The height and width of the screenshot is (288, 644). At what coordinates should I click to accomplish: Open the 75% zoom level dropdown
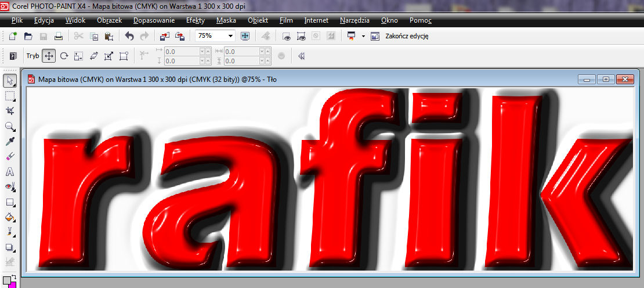click(230, 36)
